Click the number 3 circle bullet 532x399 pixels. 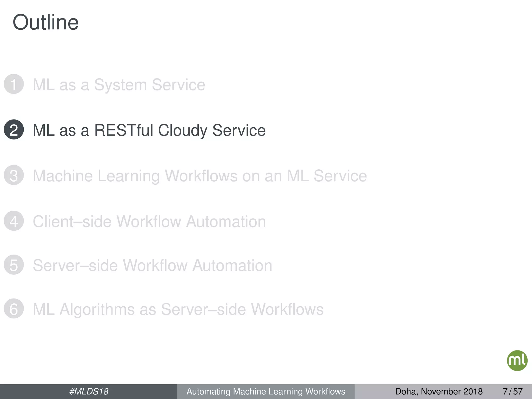tap(14, 175)
